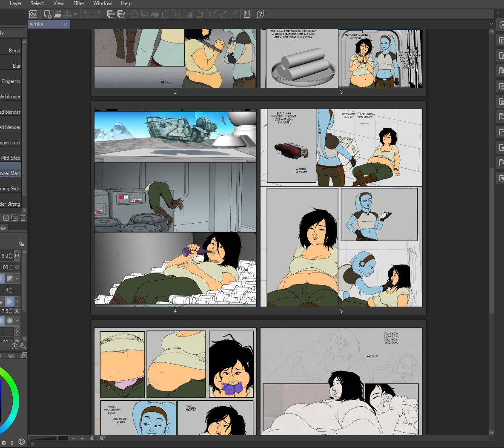Viewport: 504px width, 448px height.
Task: Delete the current sub tool
Action: (23, 218)
